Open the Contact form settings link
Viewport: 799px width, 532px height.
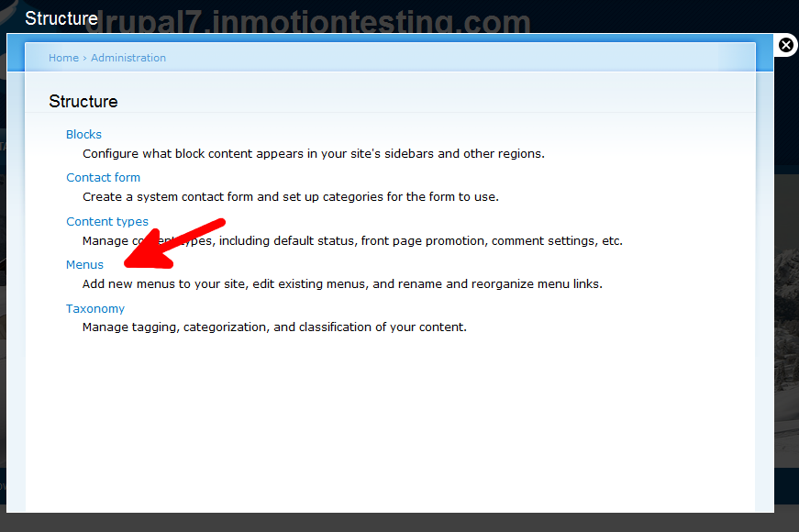(103, 178)
